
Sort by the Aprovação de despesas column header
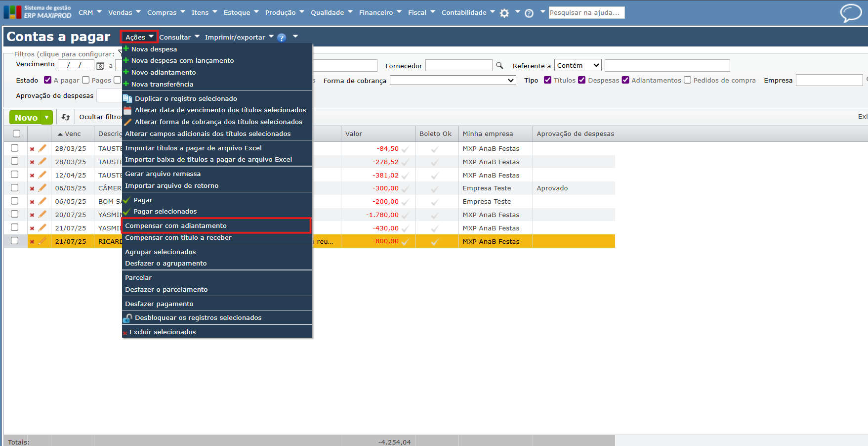pos(576,134)
